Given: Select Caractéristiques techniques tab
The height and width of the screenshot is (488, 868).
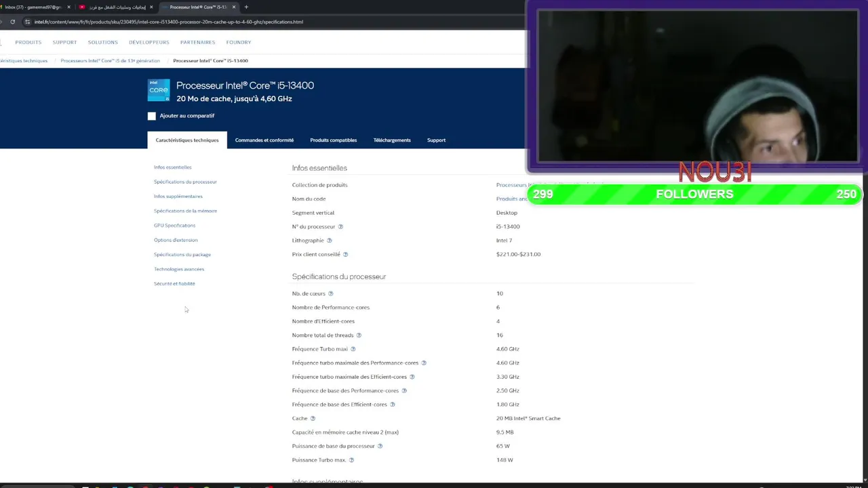Looking at the screenshot, I should (x=187, y=140).
